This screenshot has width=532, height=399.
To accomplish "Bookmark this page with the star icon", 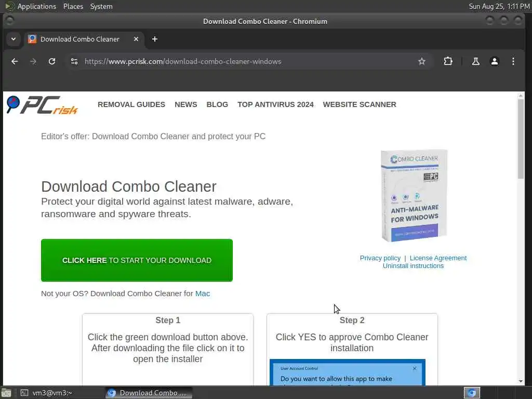I will pos(422,61).
